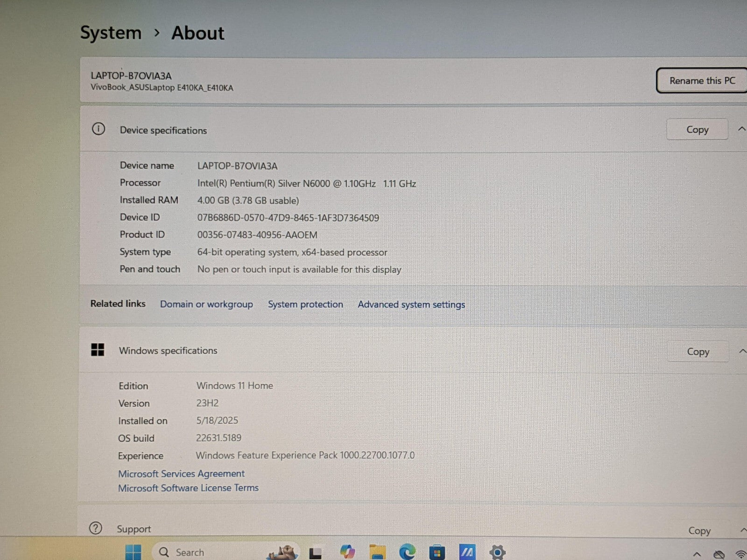
Task: Open Advanced system settings link
Action: coord(411,305)
